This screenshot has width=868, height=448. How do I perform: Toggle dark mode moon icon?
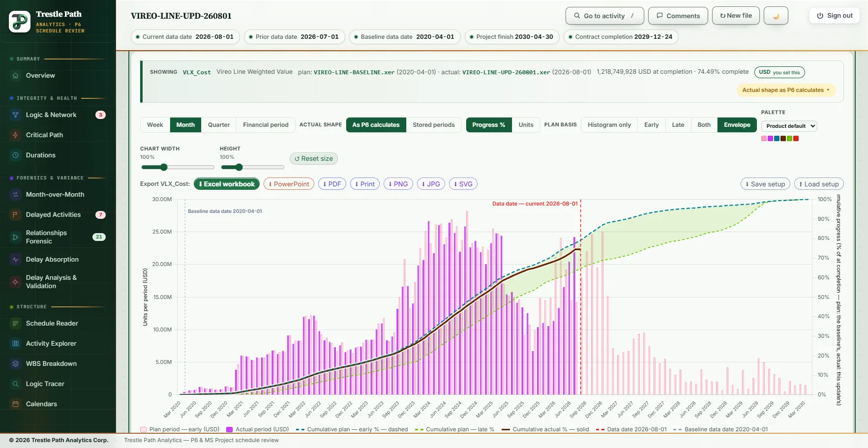point(776,16)
